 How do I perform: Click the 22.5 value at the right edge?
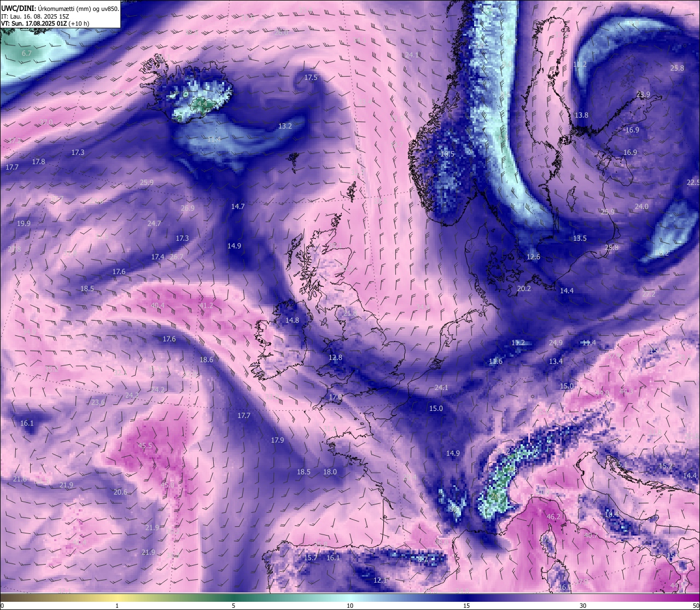click(x=693, y=182)
